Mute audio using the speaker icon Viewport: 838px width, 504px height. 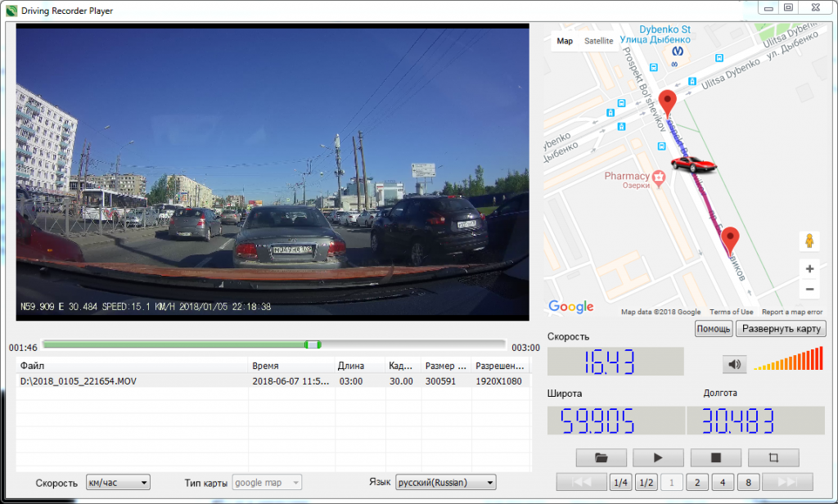[x=734, y=363]
